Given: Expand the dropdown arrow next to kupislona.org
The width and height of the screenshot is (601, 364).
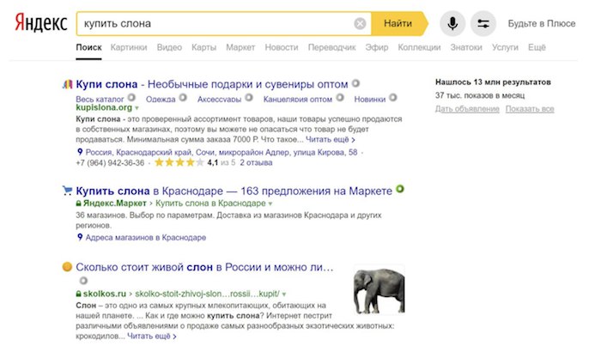Looking at the screenshot, I should (137, 108).
